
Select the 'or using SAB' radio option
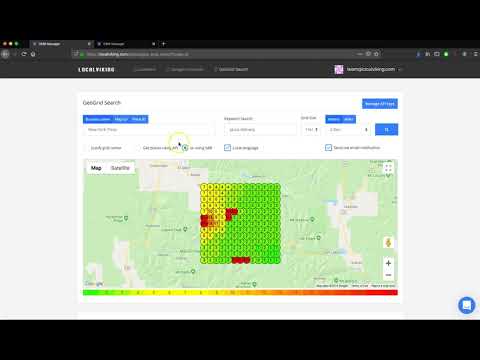[x=185, y=148]
